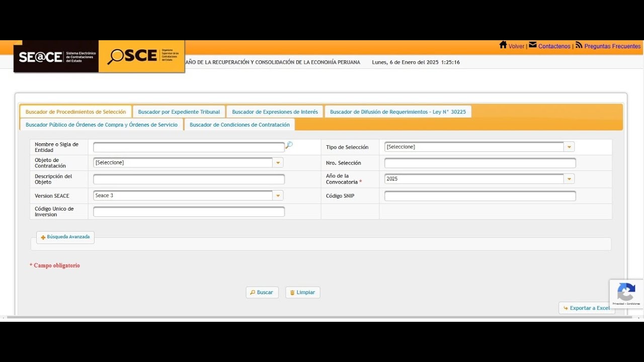Click the envelope icon beside Contactenos
644x362 pixels.
(x=533, y=45)
